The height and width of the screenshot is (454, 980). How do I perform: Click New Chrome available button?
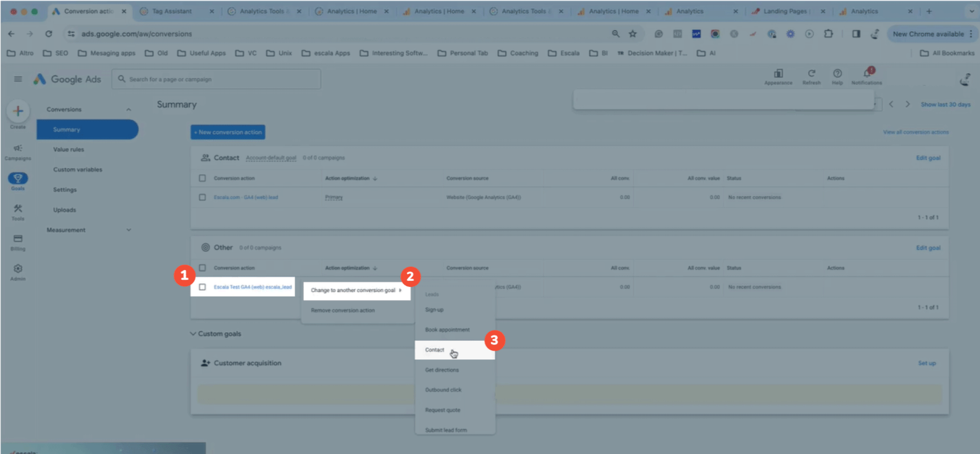tap(932, 34)
